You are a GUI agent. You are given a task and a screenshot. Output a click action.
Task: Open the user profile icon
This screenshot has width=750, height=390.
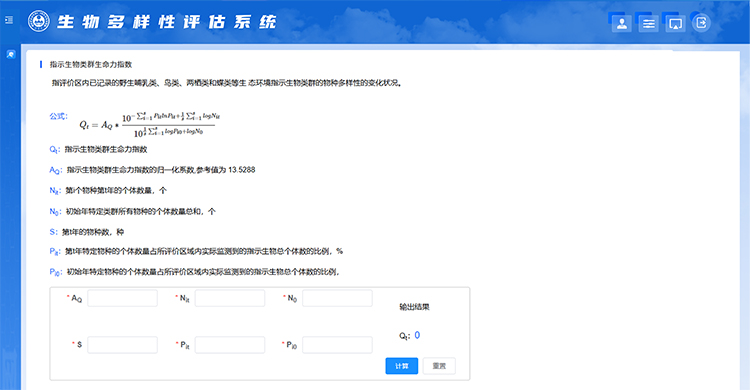click(622, 23)
